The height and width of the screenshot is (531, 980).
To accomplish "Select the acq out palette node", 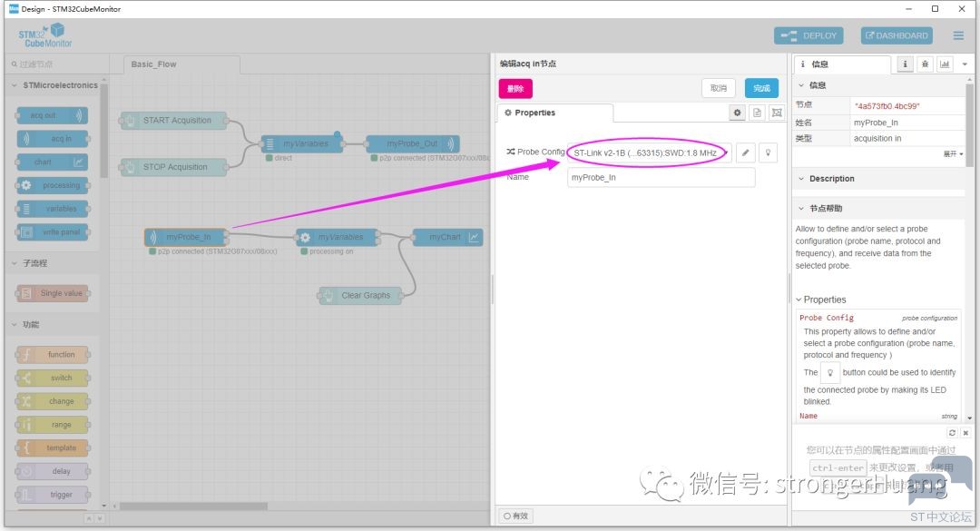I will [51, 115].
